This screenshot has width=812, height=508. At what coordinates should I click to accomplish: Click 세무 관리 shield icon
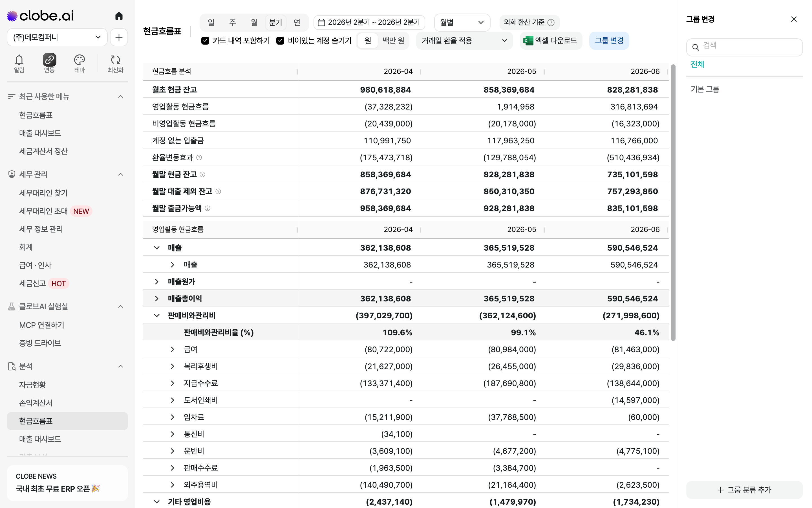[x=12, y=174]
